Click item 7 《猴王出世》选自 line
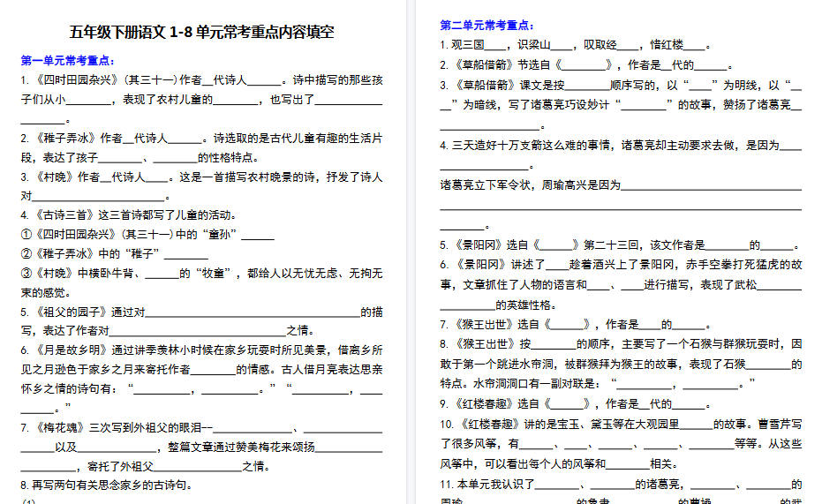The width and height of the screenshot is (822, 504). pyautogui.click(x=576, y=325)
